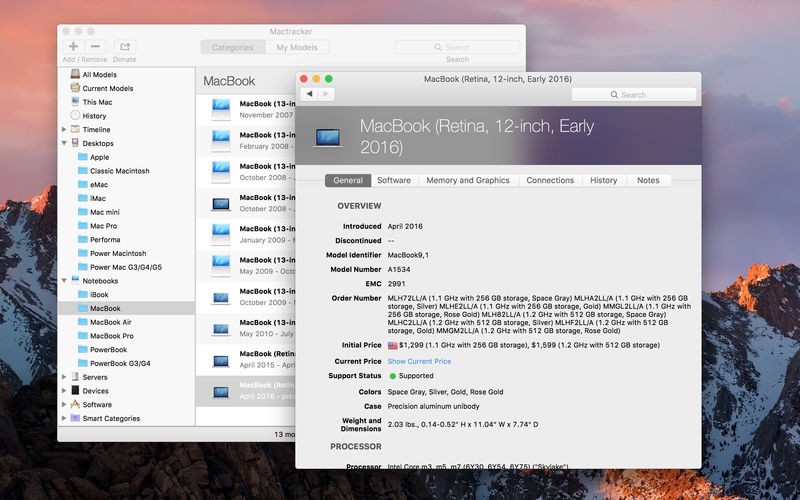
Task: Select the MacBook Air folder
Action: pos(110,322)
